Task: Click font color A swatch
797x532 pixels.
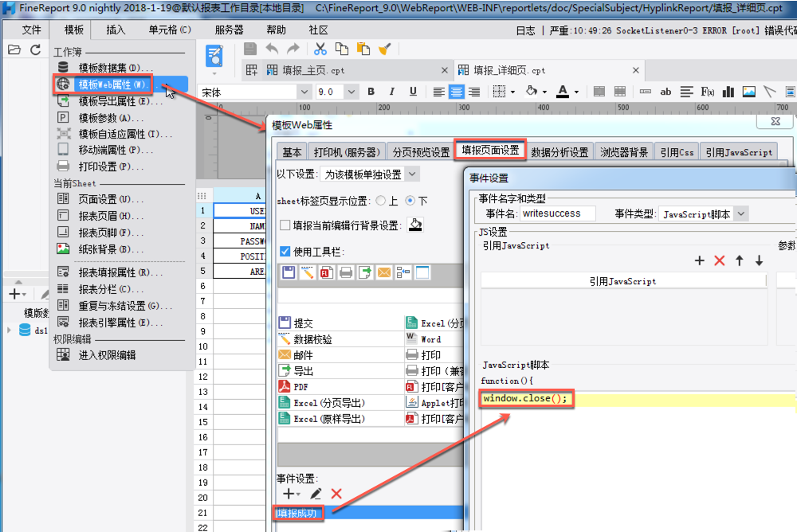Action: coord(563,92)
